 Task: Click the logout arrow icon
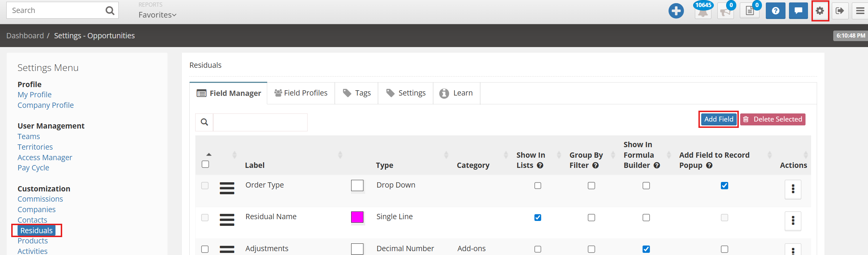coord(840,11)
